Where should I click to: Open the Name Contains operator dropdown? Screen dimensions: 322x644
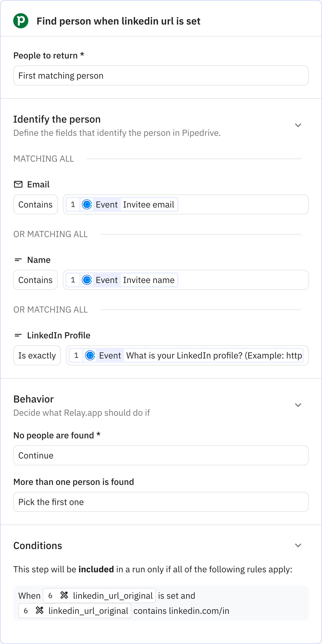[x=36, y=280]
